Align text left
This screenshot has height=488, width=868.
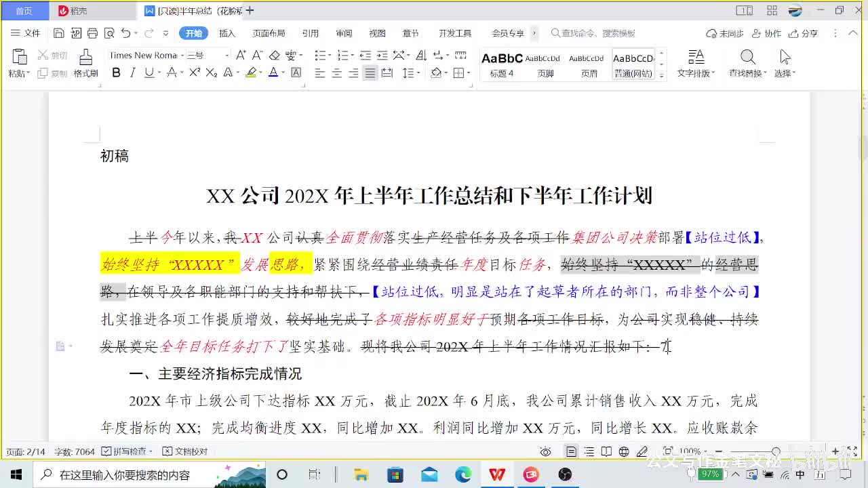[320, 73]
